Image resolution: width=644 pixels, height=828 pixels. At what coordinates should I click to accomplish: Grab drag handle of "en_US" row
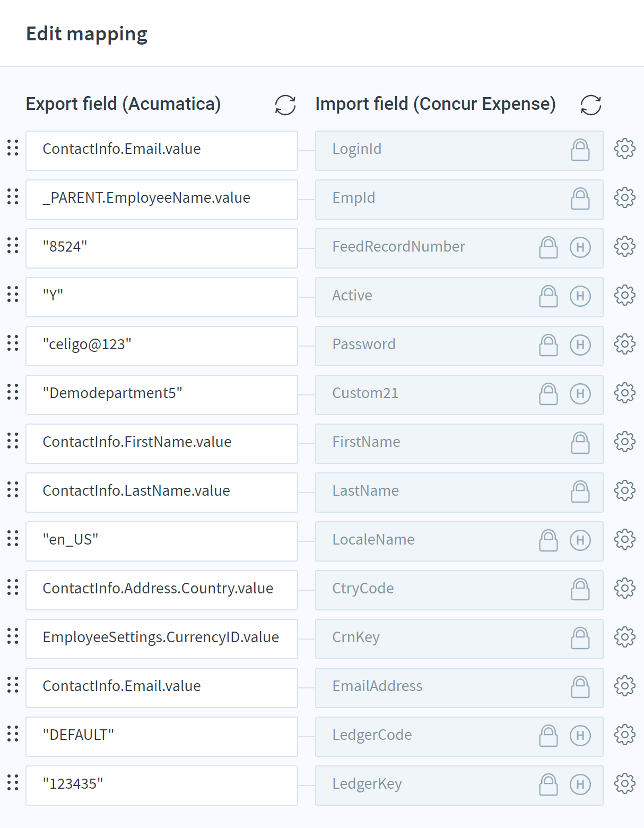pyautogui.click(x=13, y=539)
